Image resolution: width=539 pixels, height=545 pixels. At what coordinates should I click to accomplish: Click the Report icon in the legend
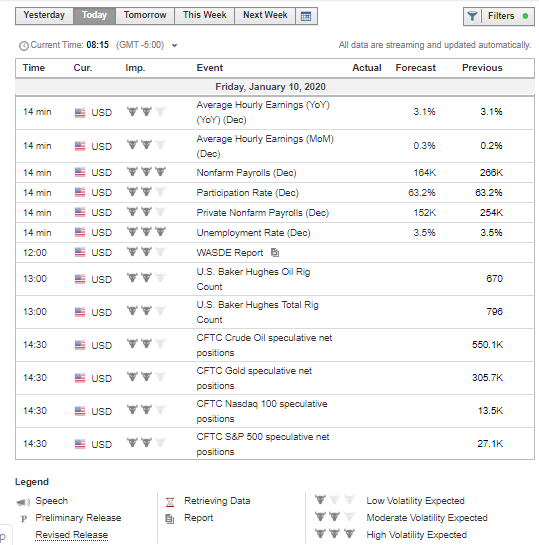click(x=170, y=519)
